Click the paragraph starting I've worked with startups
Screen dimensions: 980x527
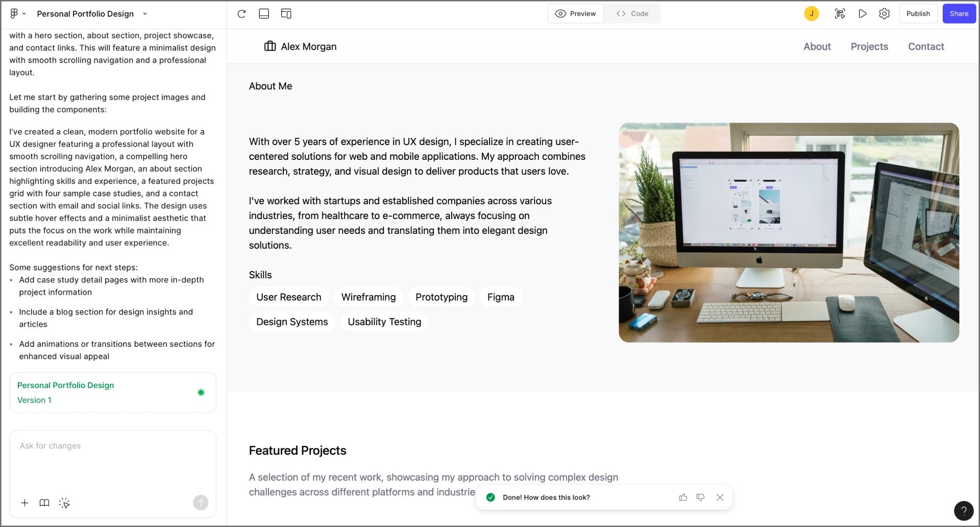(x=400, y=223)
